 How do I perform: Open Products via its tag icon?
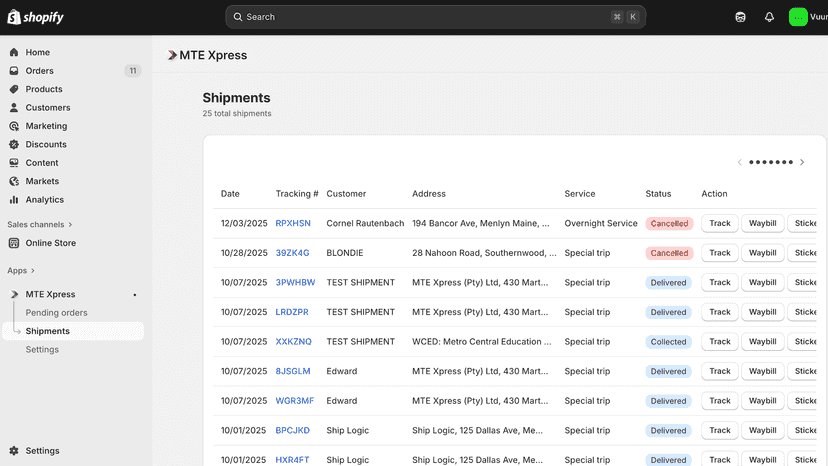click(14, 89)
